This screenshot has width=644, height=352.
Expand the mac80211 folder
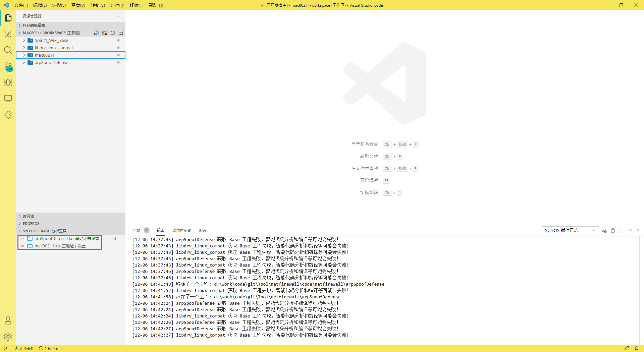click(71, 55)
